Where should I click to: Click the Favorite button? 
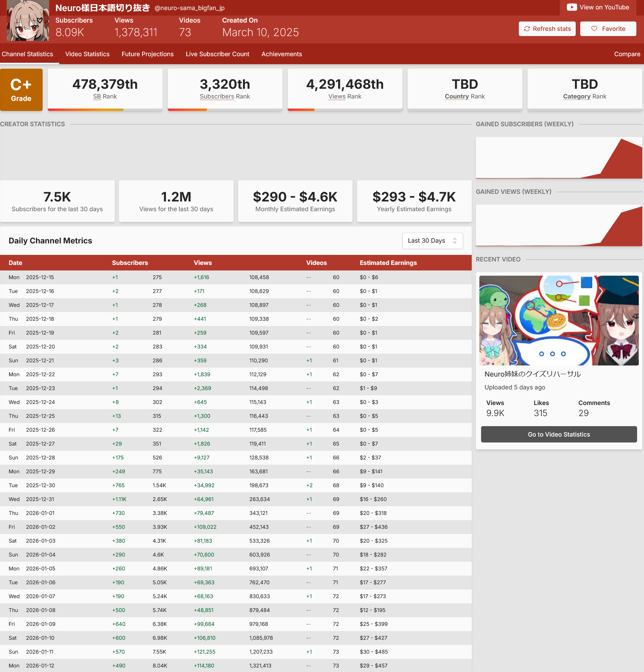[608, 29]
